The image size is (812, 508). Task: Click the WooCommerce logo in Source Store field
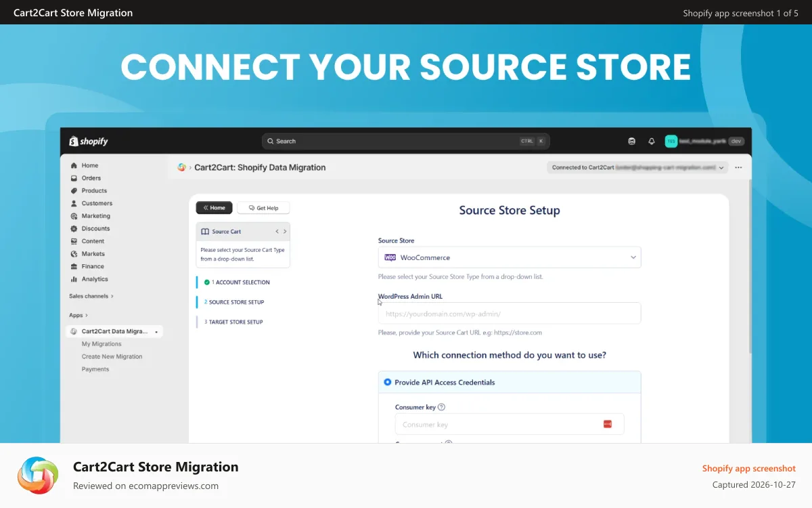(x=390, y=257)
